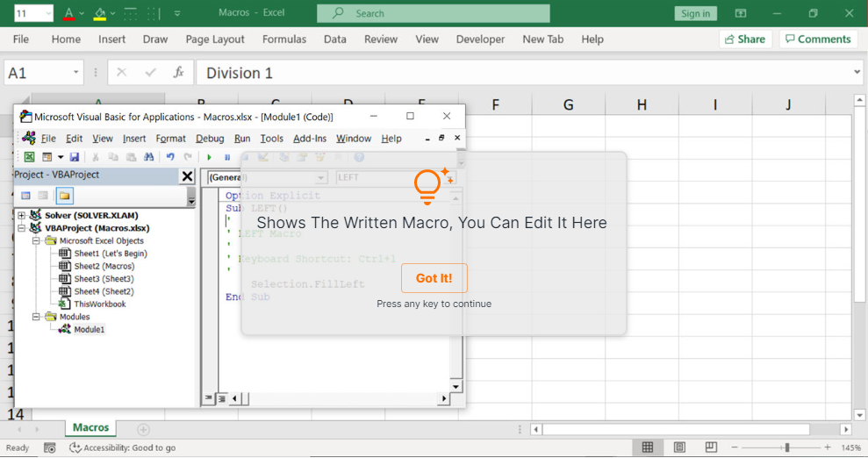Viewport: 868px width, 458px height.
Task: Click the add new sheet plus icon
Action: coord(143,429)
